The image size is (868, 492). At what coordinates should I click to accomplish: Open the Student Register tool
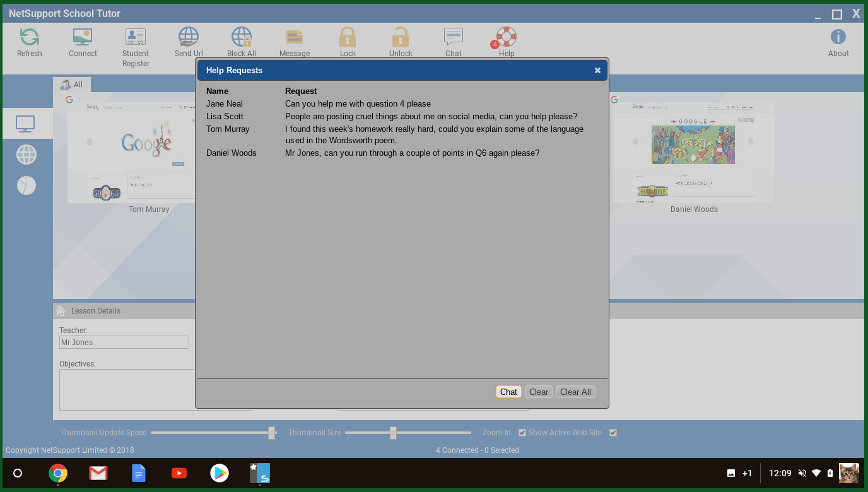tap(136, 37)
